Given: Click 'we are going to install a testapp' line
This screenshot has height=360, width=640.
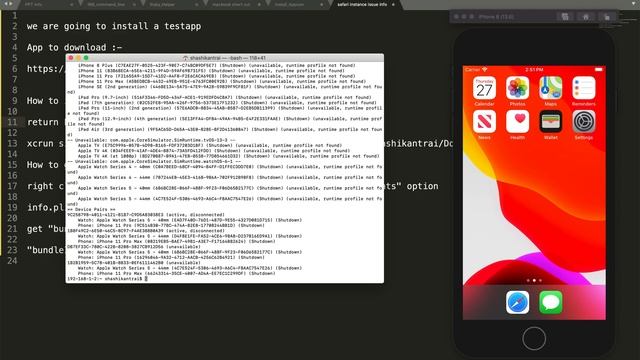Looking at the screenshot, I should [114, 26].
